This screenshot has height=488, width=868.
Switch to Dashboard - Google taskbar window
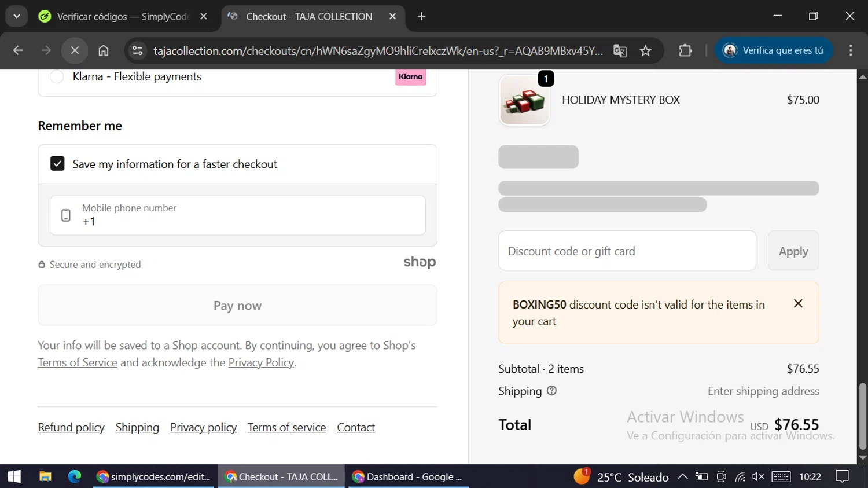pos(409,476)
